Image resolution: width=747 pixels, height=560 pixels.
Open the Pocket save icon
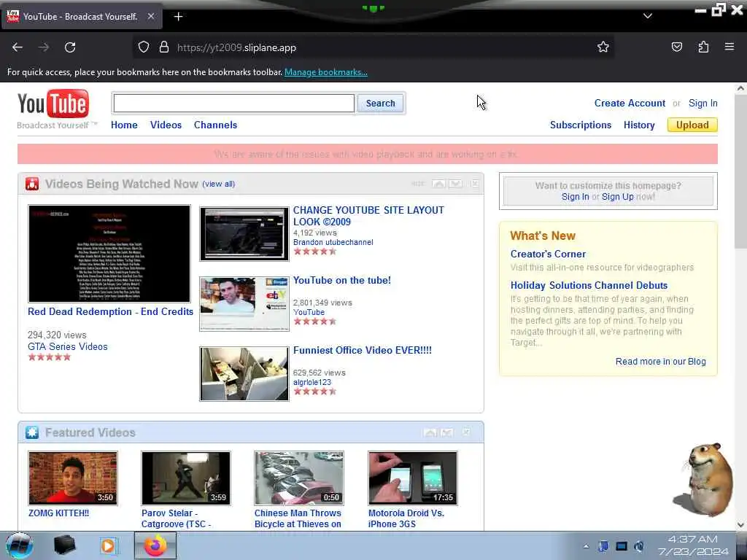tap(676, 47)
